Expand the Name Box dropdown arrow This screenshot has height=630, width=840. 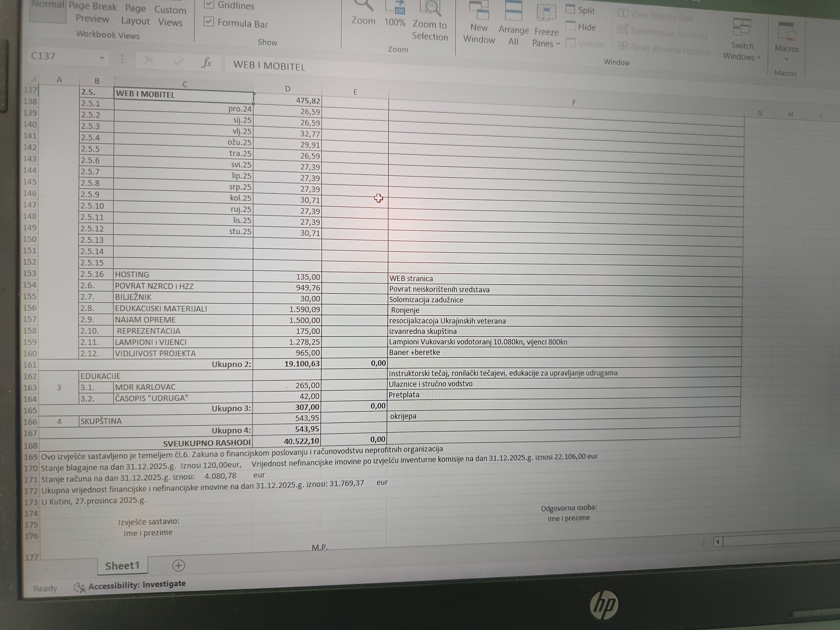(x=102, y=58)
